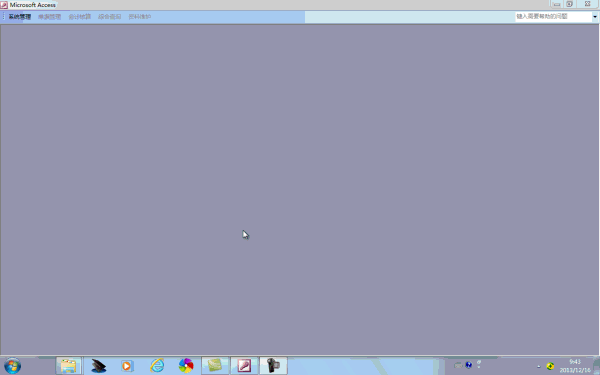The width and height of the screenshot is (600, 375).
Task: Switch to the Microsoft Access taskbar button
Action: coord(244,366)
